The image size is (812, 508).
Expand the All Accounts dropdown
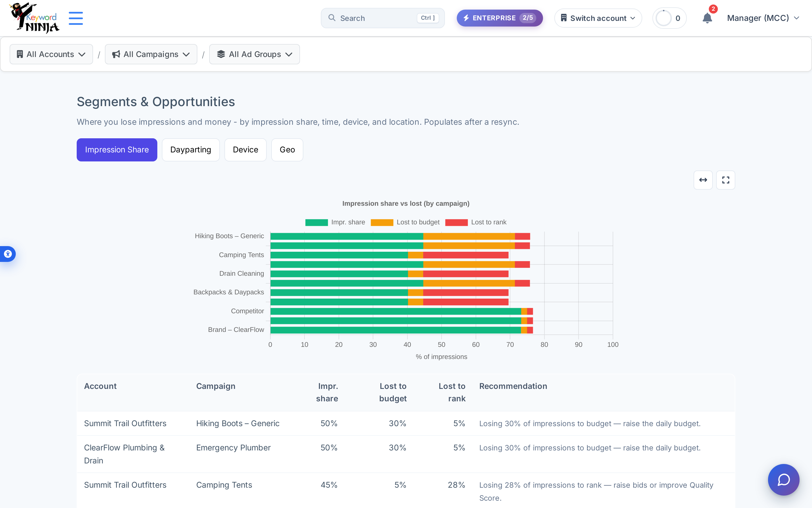[51, 54]
